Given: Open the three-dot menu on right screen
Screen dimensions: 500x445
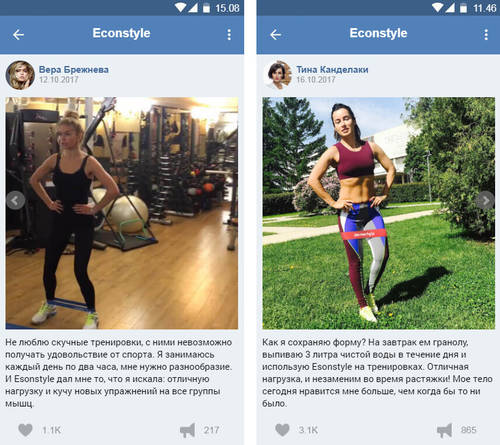Looking at the screenshot, I should [x=486, y=35].
